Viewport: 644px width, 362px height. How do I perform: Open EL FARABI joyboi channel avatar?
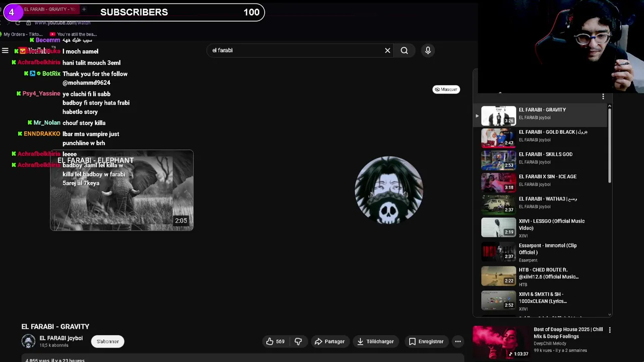coord(28,341)
